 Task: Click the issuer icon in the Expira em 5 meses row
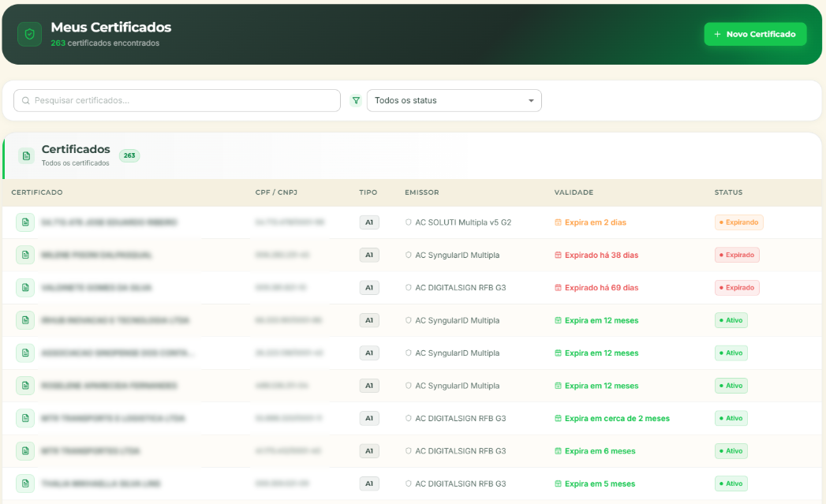coord(408,483)
